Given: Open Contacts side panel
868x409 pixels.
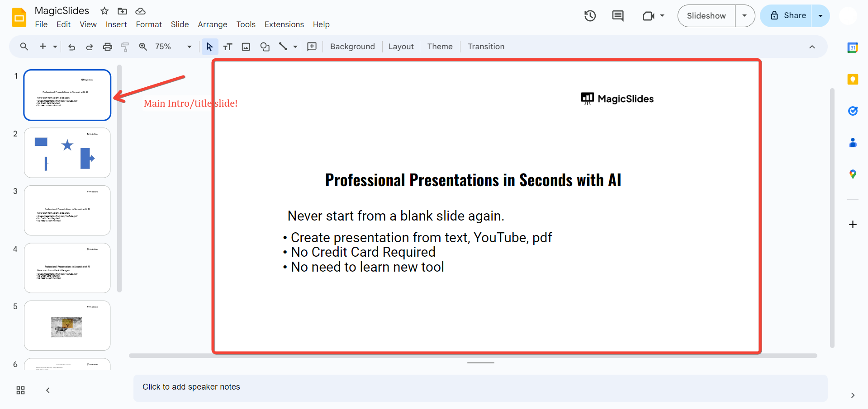Looking at the screenshot, I should [853, 143].
